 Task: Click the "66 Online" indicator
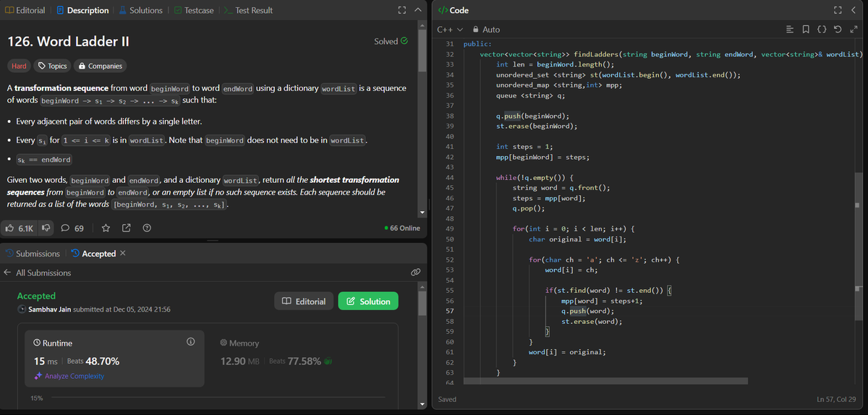[402, 228]
